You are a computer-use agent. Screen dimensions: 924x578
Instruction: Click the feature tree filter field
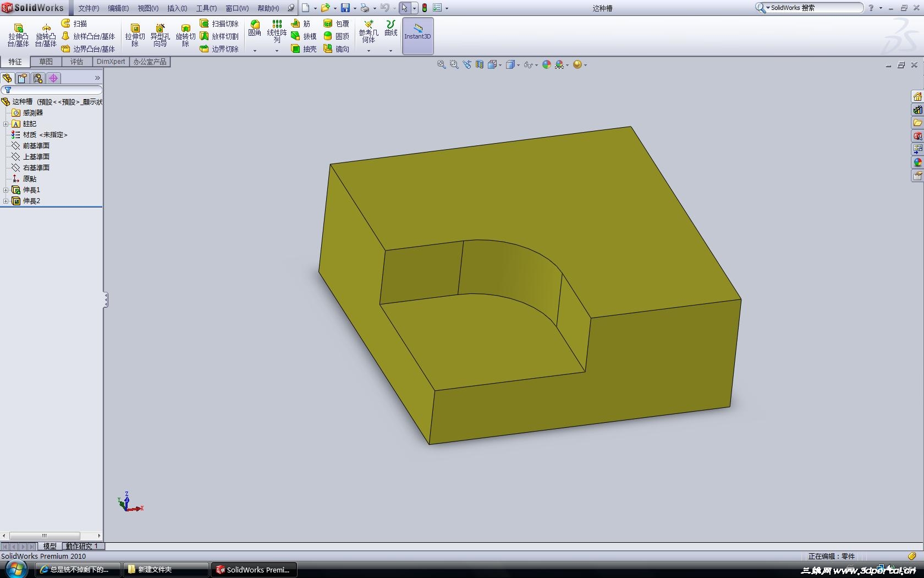pyautogui.click(x=52, y=90)
